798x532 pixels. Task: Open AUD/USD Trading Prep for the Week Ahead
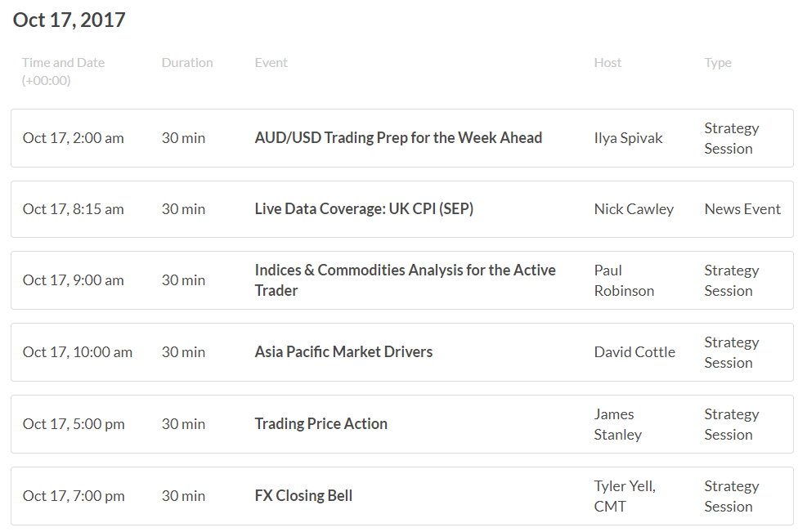point(398,138)
